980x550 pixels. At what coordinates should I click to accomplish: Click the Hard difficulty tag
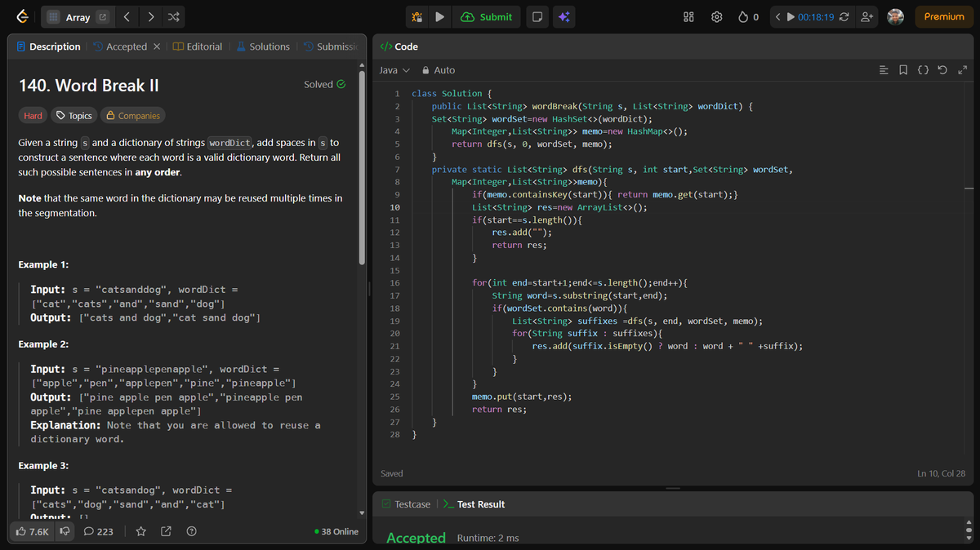pos(33,116)
